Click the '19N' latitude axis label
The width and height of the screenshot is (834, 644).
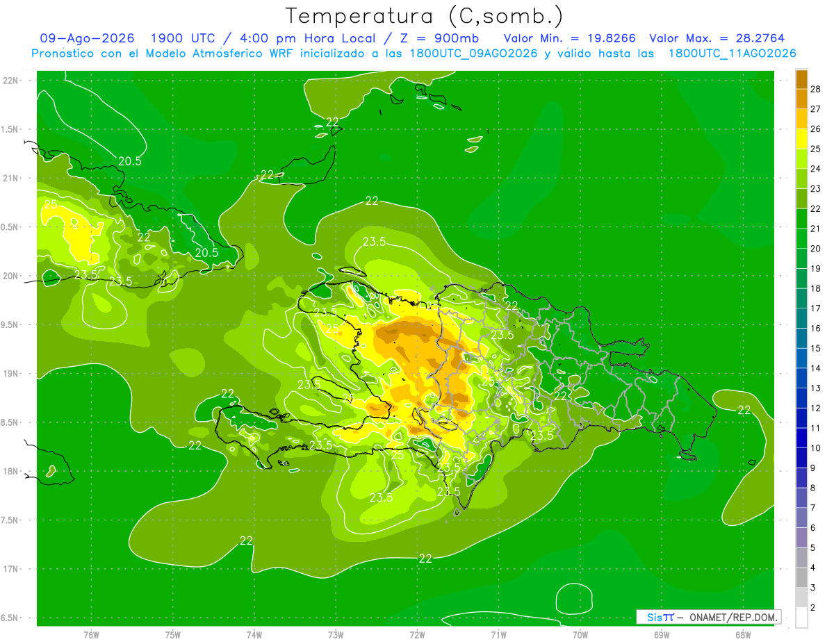[x=11, y=374]
